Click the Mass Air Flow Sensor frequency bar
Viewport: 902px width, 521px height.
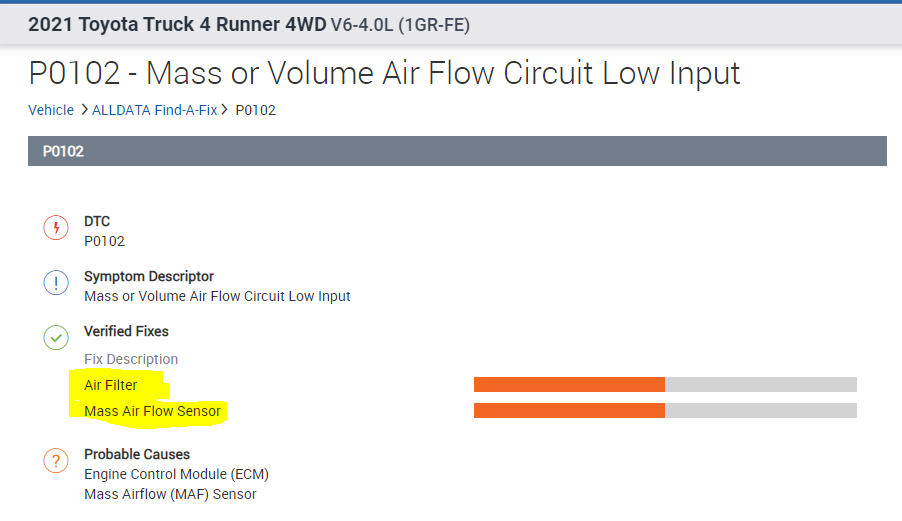coord(664,411)
